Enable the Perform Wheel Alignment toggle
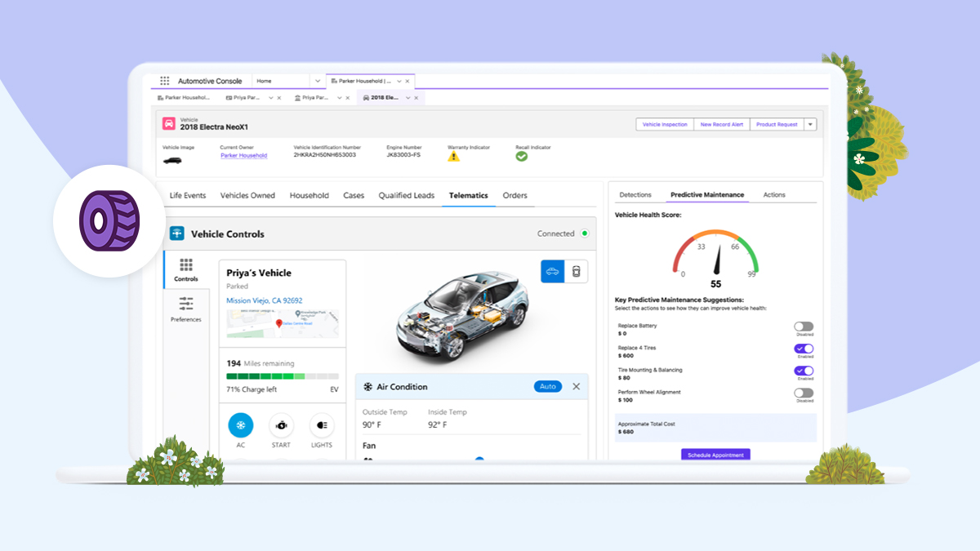The image size is (980, 551). 804,393
